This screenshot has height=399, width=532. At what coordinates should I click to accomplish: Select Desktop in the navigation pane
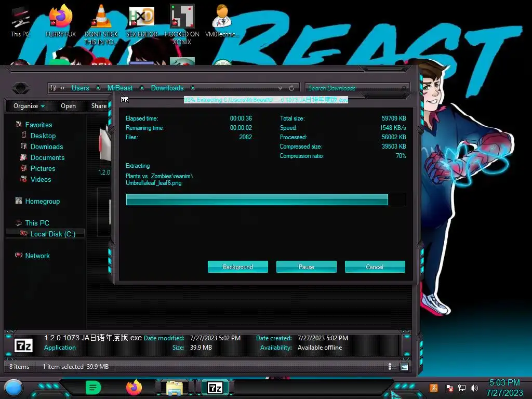tap(43, 136)
